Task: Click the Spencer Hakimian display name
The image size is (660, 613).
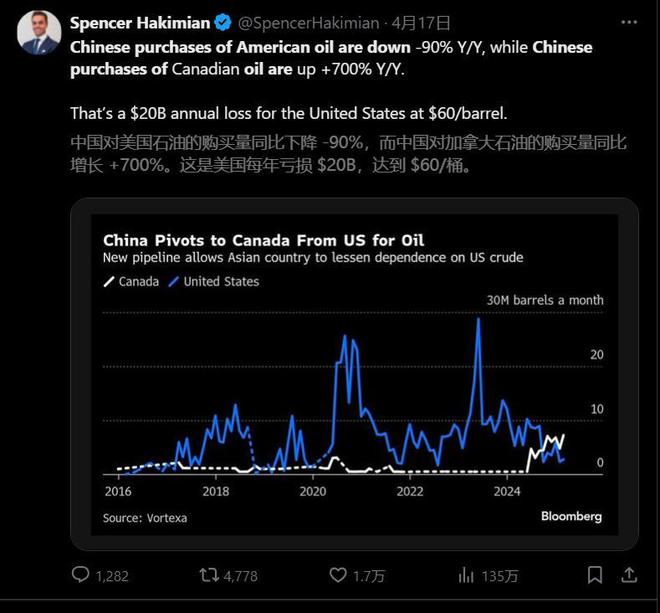Action: pyautogui.click(x=140, y=23)
